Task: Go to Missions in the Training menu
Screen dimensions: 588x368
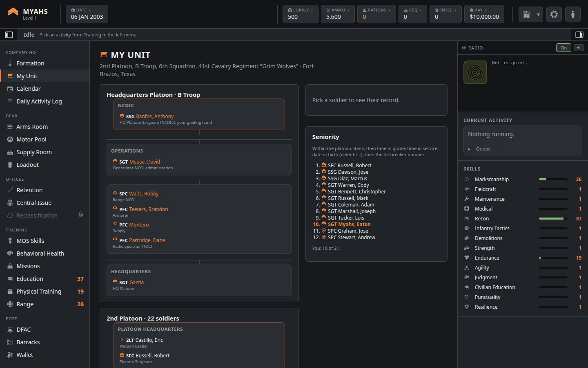Action: pyautogui.click(x=45, y=266)
